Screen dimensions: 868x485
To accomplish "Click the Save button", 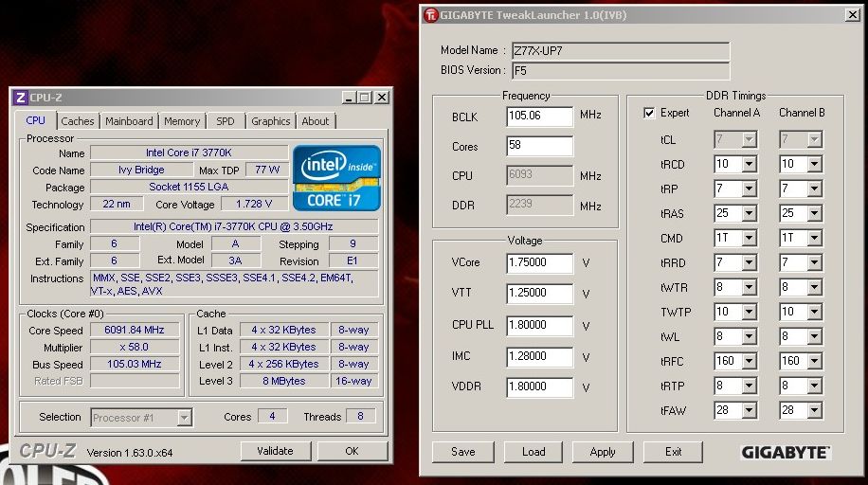I will 463,452.
